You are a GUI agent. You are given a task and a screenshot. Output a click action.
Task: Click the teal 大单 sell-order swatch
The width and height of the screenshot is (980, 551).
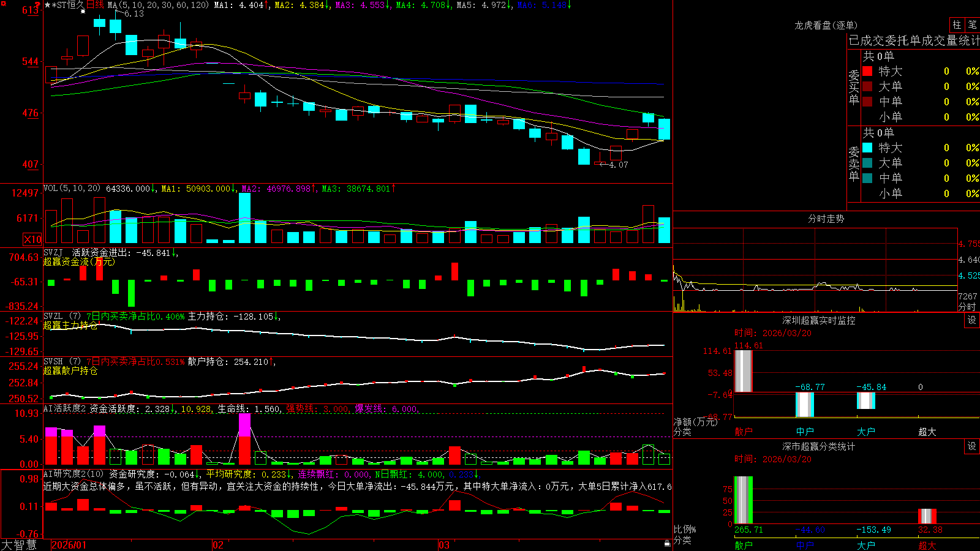pyautogui.click(x=867, y=163)
